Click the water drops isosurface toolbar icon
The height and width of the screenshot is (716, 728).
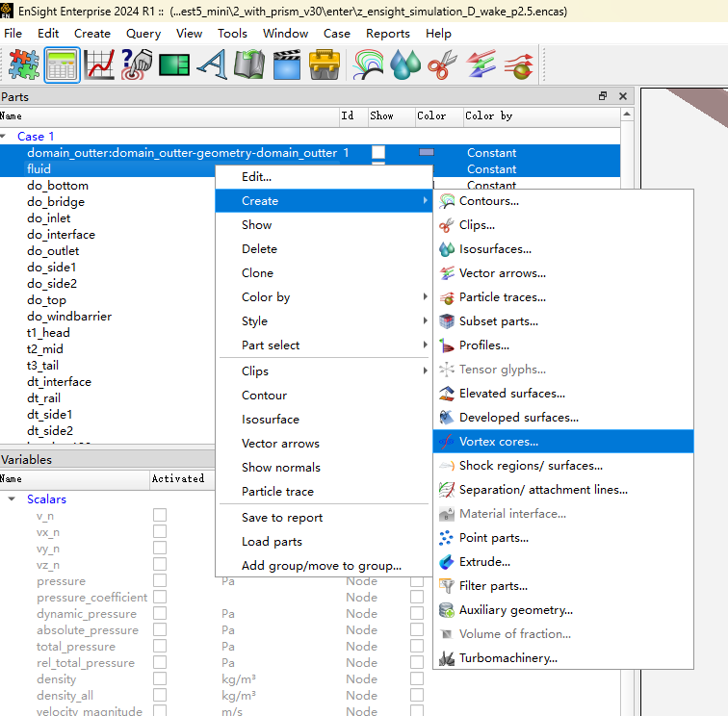click(406, 65)
